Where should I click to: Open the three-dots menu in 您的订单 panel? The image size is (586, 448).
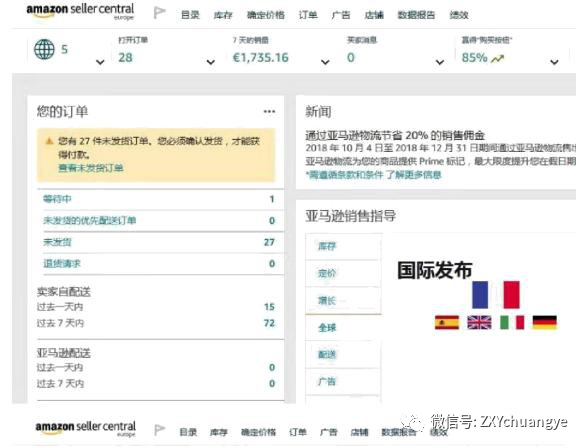(269, 111)
